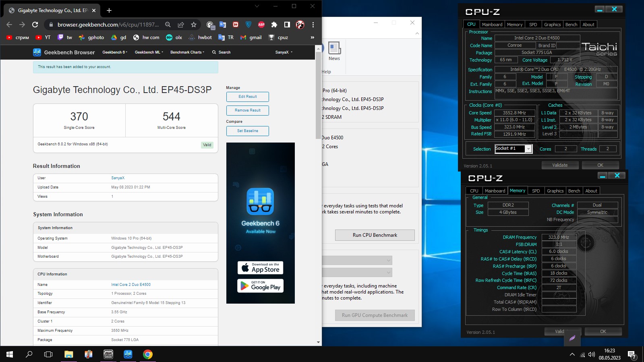The height and width of the screenshot is (362, 644).
Task: Open the Chrome profile avatar
Action: click(300, 25)
